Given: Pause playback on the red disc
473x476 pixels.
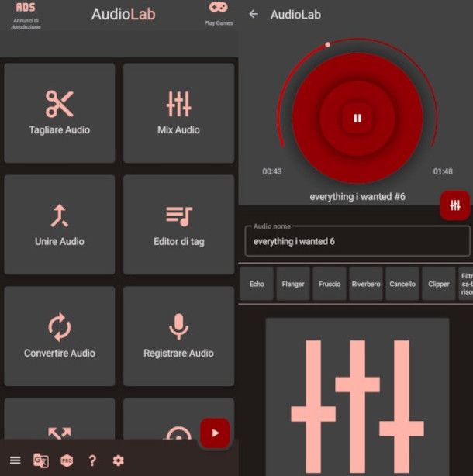Looking at the screenshot, I should pyautogui.click(x=357, y=118).
